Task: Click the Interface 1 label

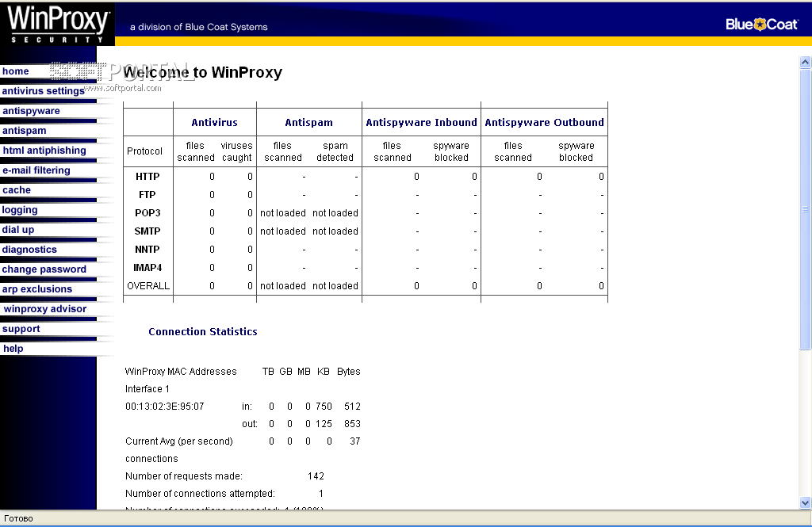Action: click(147, 389)
